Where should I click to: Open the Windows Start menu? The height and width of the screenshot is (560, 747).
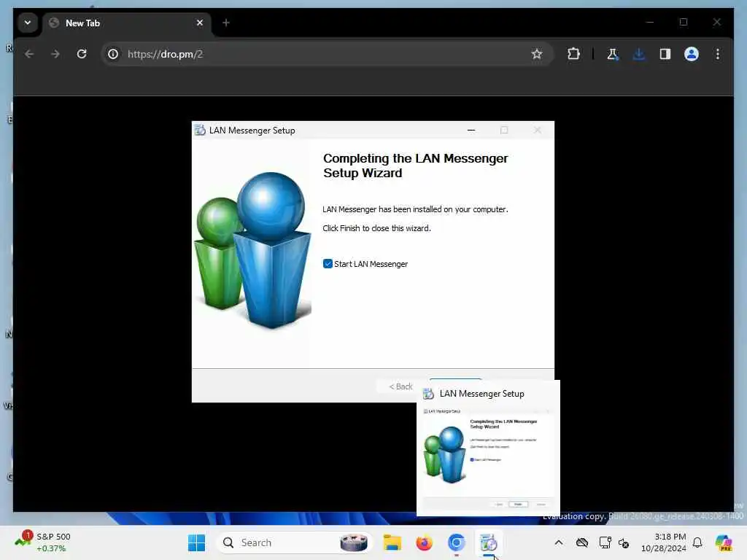(x=196, y=542)
